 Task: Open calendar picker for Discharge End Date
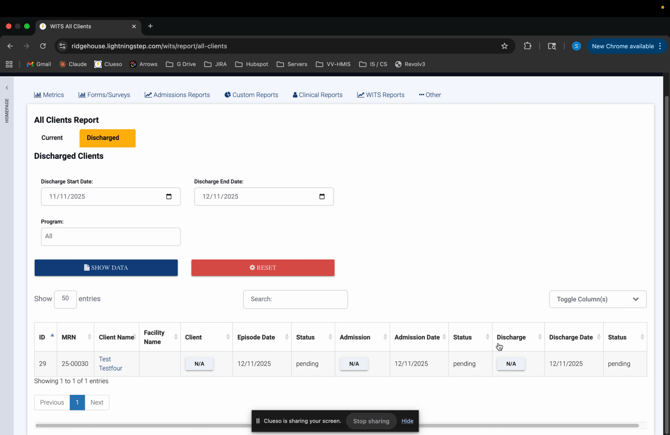321,197
